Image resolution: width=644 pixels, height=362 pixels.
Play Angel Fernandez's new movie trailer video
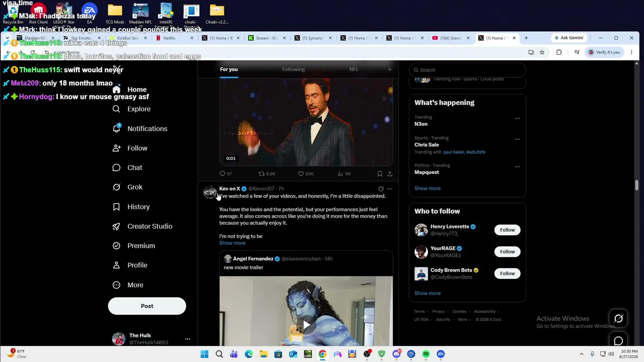pos(306,325)
